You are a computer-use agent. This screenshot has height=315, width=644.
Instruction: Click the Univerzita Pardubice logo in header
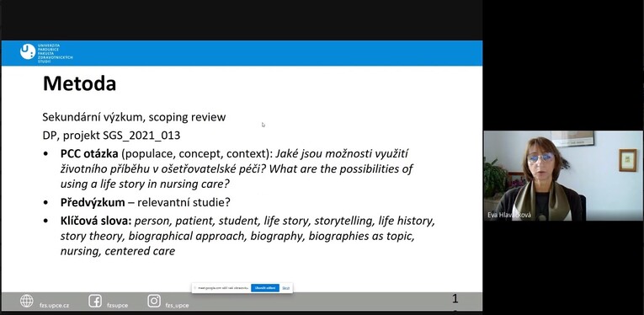pyautogui.click(x=46, y=52)
